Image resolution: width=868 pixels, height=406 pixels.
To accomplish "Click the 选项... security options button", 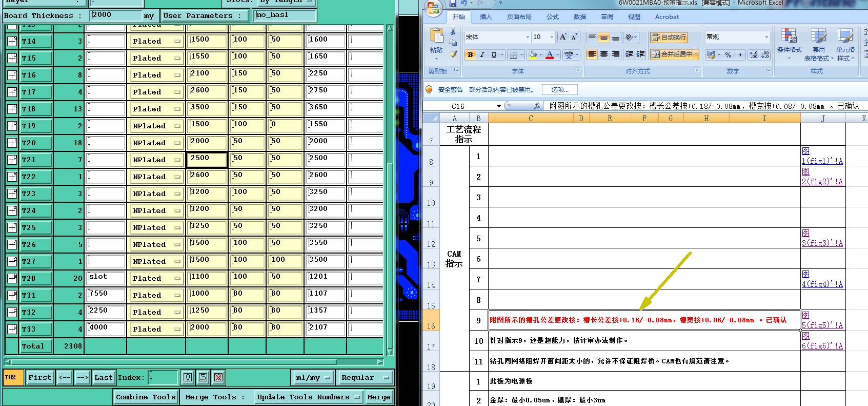I will [x=560, y=90].
